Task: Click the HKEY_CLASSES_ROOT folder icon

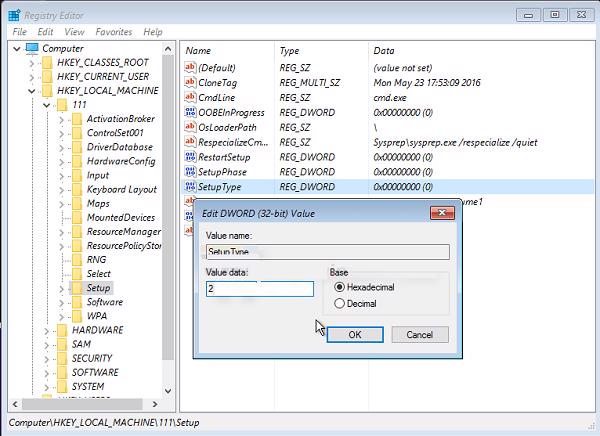Action: 47,62
